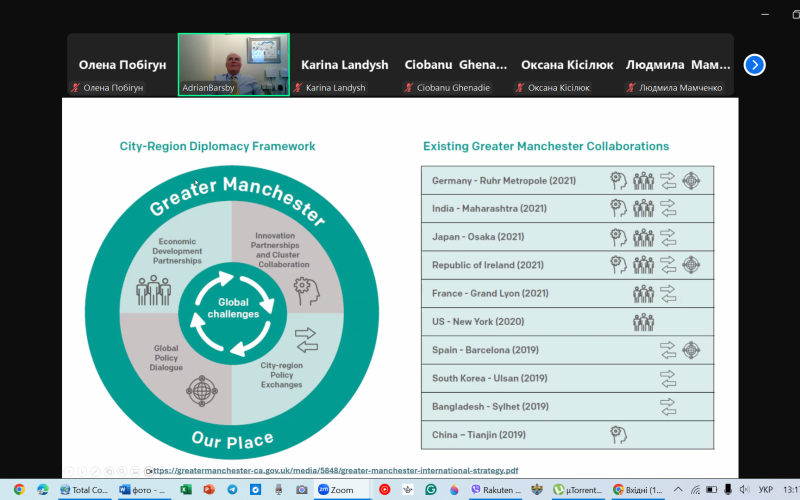Open the network Wi-Fi tray icon
This screenshot has width=800, height=500.
click(x=695, y=490)
